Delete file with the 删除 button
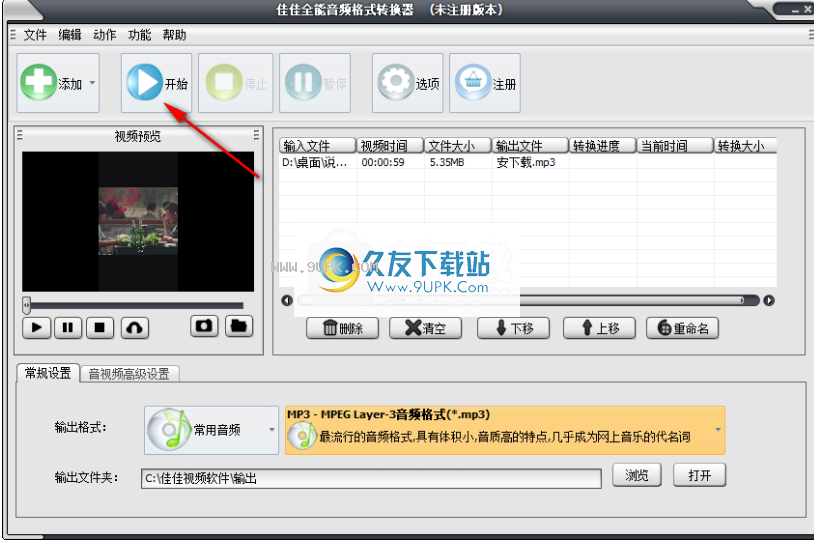Viewport: 814px width, 540px height. (x=343, y=328)
